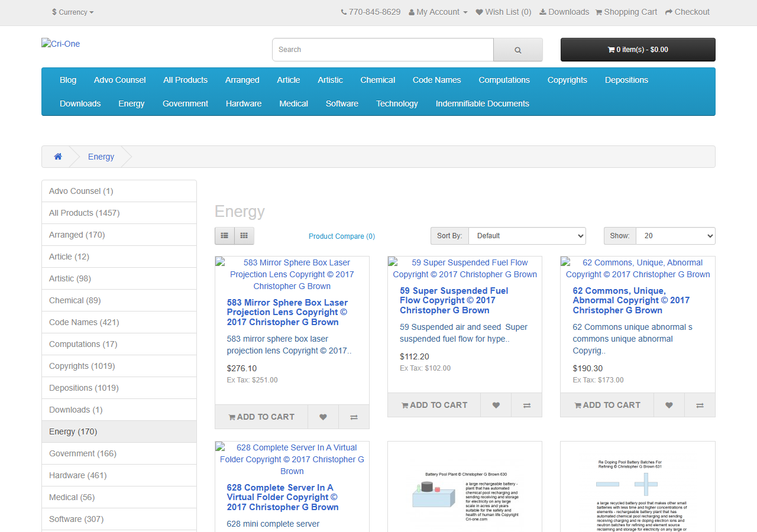
Task: Compare the 583 Mirror Sphere product
Action: click(x=354, y=417)
